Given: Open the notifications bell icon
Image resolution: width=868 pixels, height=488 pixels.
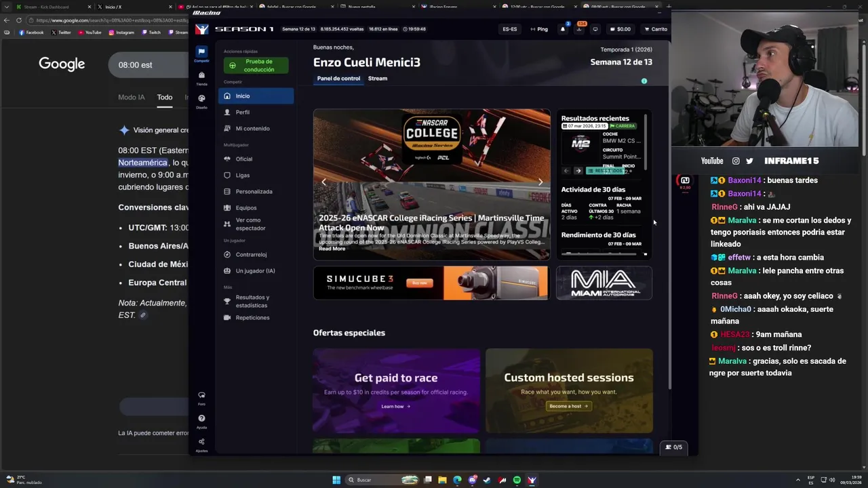Looking at the screenshot, I should (562, 29).
